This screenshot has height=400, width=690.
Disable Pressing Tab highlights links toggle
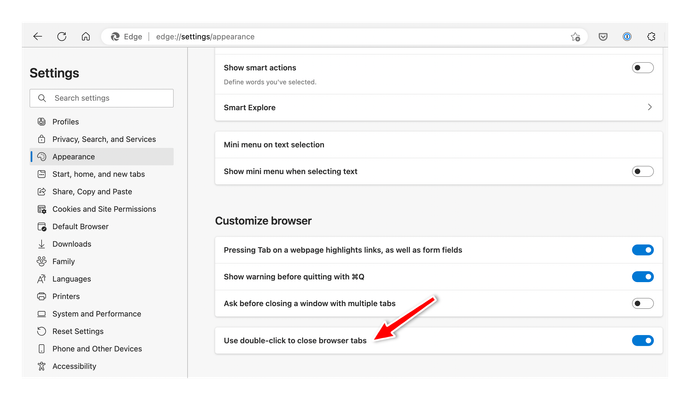(642, 250)
